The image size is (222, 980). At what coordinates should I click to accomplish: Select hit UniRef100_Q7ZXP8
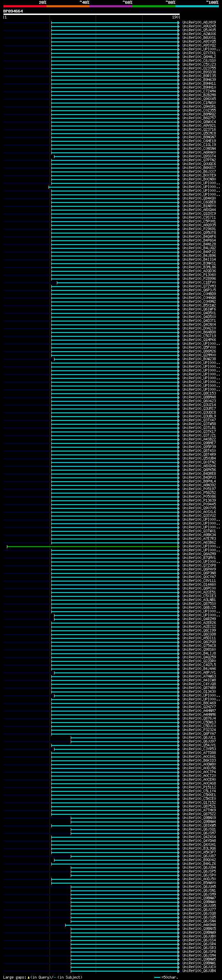(199, 565)
